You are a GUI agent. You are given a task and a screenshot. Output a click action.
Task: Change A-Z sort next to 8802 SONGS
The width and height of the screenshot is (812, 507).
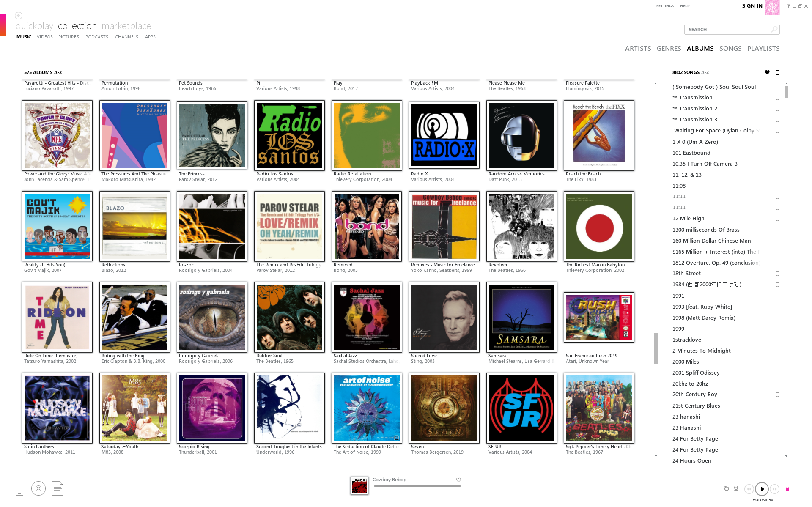click(x=705, y=72)
